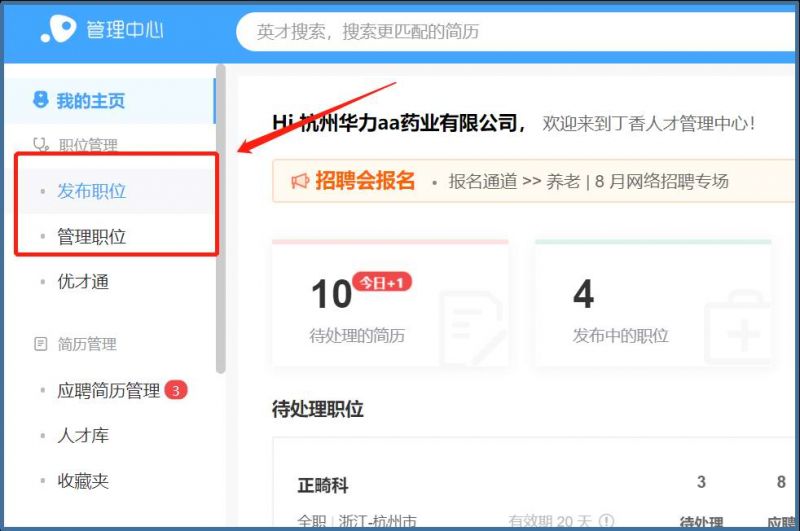
Task: Select 发布职位 in the sidebar
Action: tap(91, 191)
